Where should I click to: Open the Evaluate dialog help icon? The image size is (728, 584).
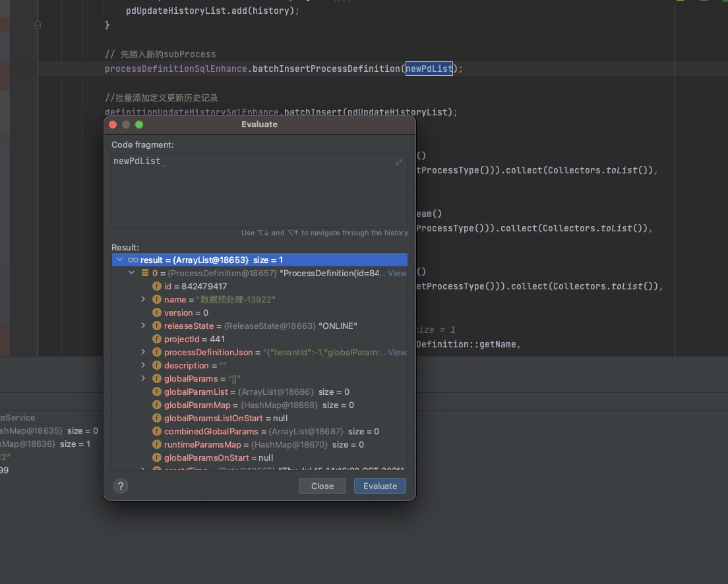[x=120, y=486]
